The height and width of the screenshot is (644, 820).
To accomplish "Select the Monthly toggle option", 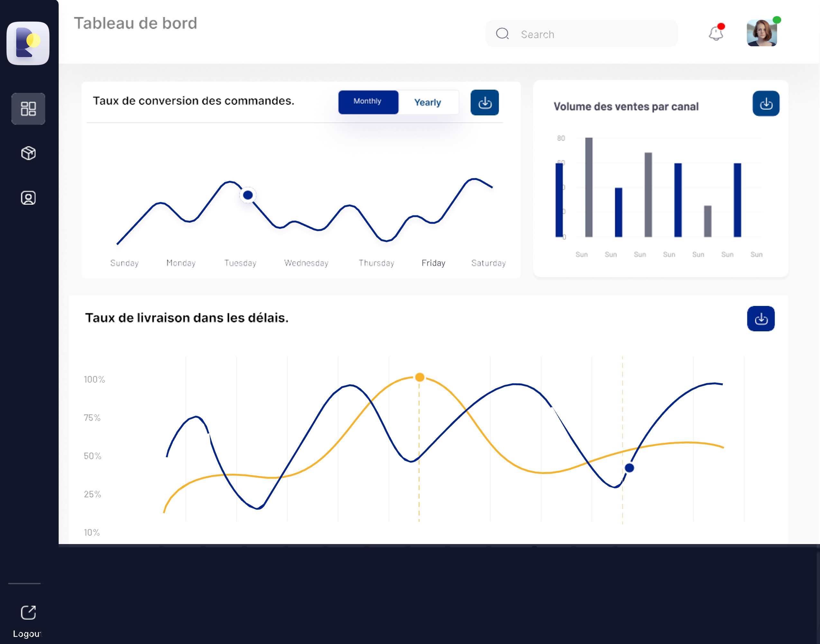I will coord(368,102).
